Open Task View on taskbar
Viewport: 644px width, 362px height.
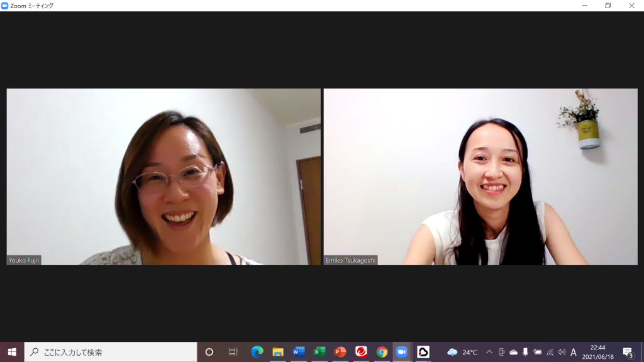pos(233,352)
